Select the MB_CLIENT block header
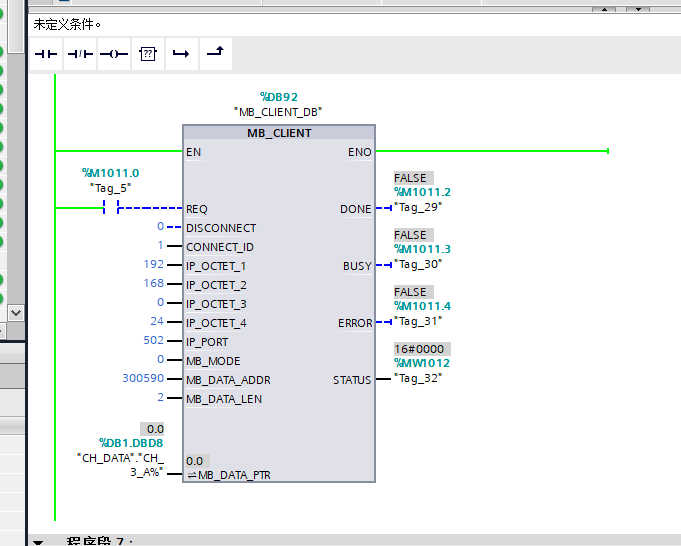Screen dimensions: 681x546 click(x=279, y=133)
